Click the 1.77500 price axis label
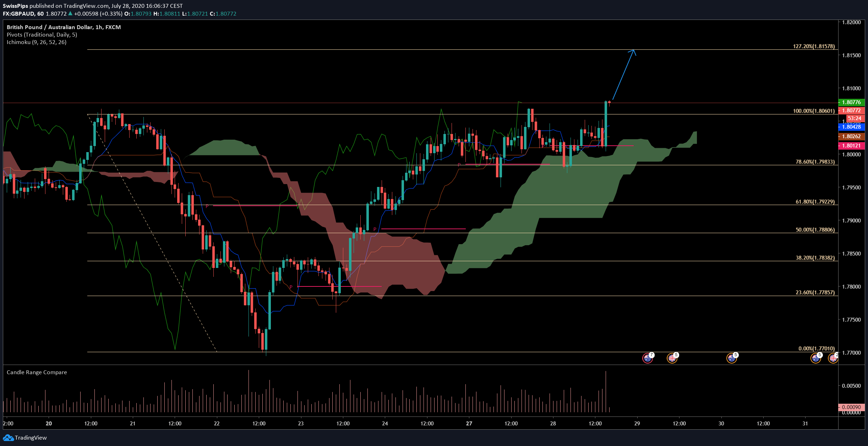Viewport: 868px width, 446px height. 851,319
